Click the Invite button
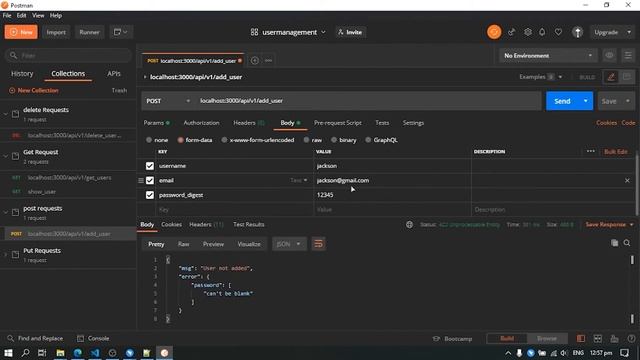The image size is (640, 360). pyautogui.click(x=350, y=32)
